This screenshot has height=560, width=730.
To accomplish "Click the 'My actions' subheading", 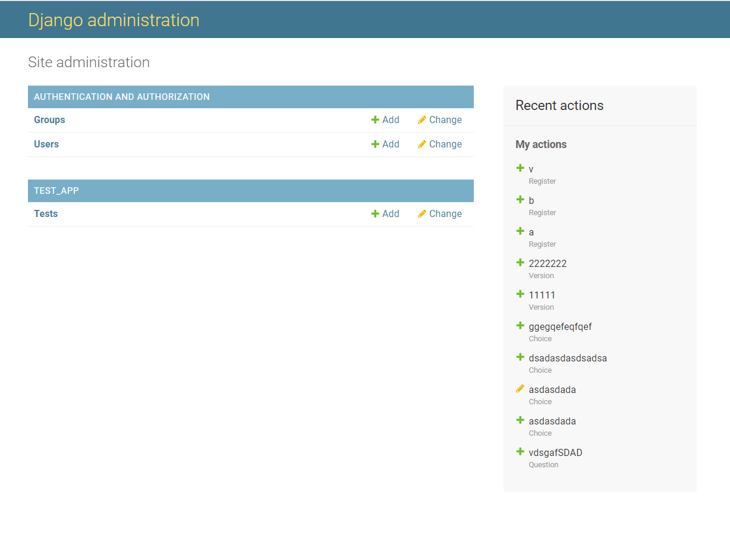I will pyautogui.click(x=541, y=144).
